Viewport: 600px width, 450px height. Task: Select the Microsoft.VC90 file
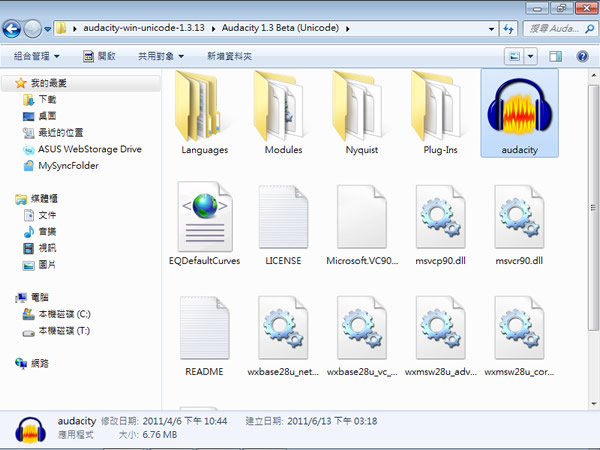[362, 224]
